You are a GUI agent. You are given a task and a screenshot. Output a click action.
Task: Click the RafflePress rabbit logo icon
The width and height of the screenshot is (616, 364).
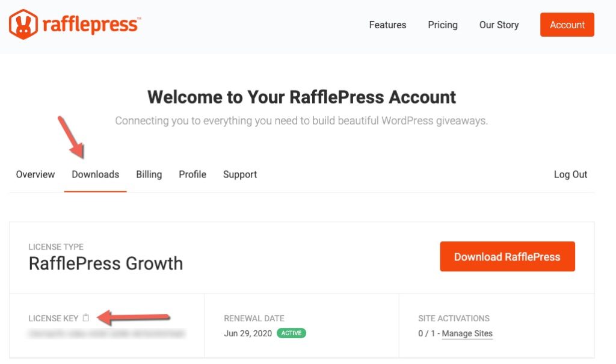23,25
